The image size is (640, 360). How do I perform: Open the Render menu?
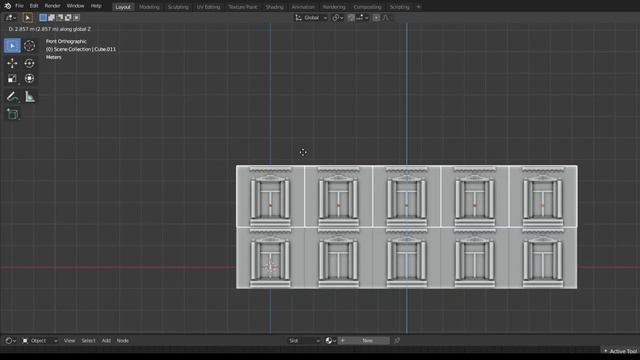[52, 6]
